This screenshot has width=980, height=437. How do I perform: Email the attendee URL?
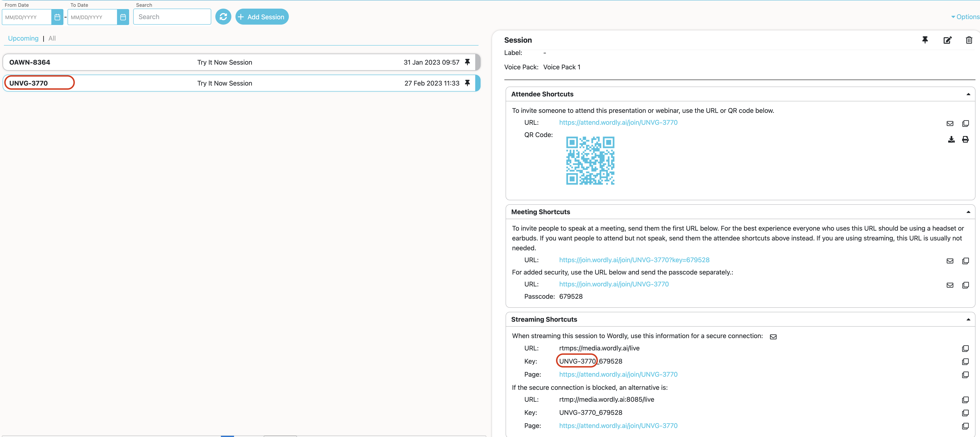point(950,123)
